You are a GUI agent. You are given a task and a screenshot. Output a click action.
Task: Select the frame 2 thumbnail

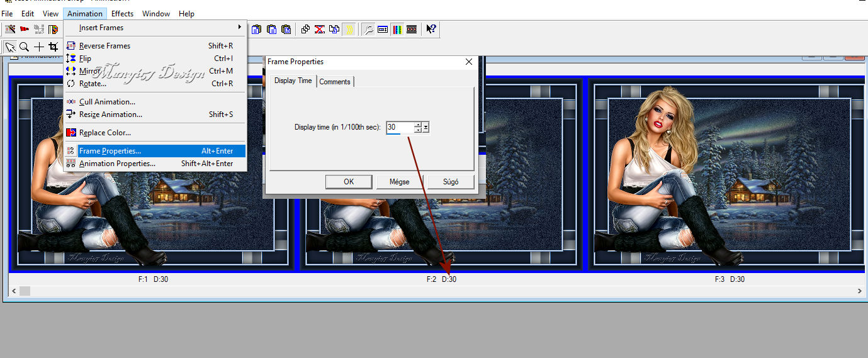coord(442,175)
